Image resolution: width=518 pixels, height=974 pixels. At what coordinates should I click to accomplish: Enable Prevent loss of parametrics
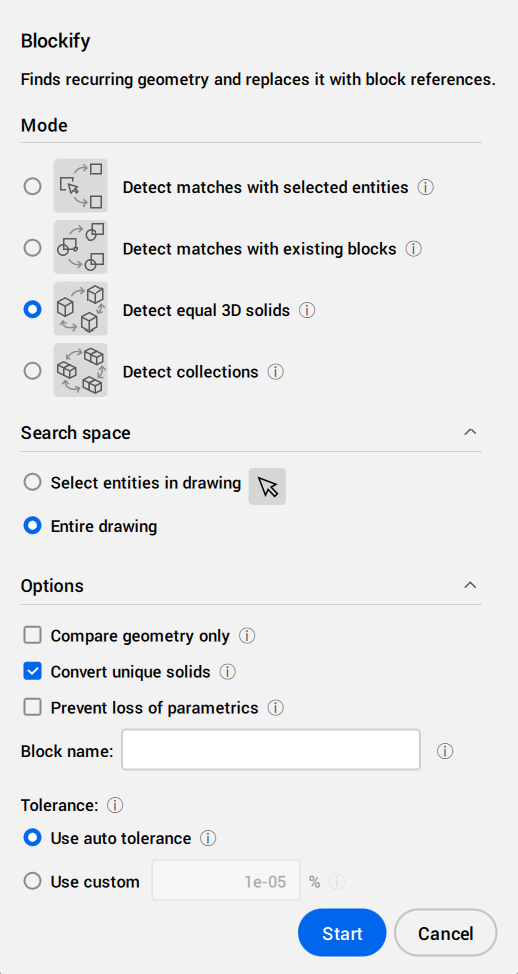[32, 708]
